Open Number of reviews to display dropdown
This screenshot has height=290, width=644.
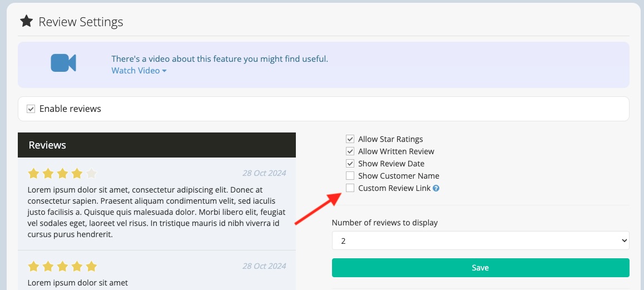tap(480, 240)
